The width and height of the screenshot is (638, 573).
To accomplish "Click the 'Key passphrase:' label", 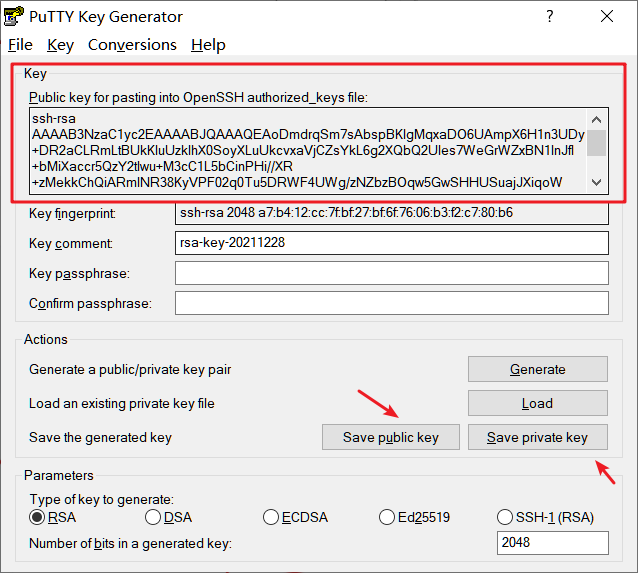I will pos(79,273).
